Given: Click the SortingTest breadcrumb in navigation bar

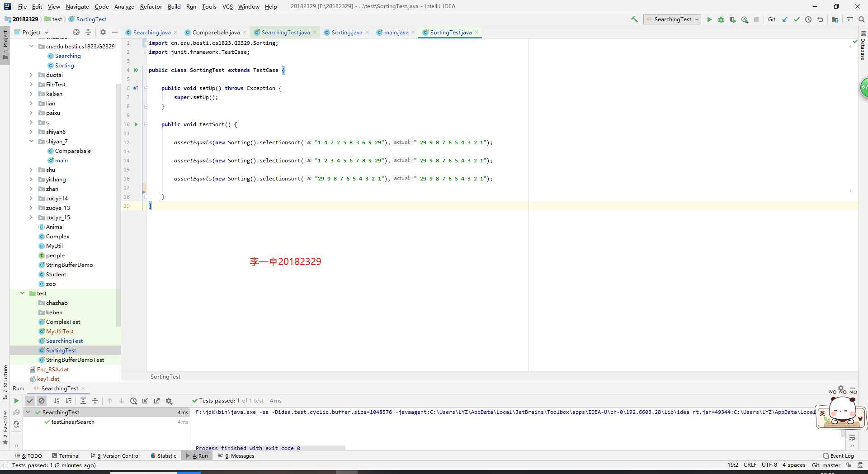Looking at the screenshot, I should click(88, 19).
